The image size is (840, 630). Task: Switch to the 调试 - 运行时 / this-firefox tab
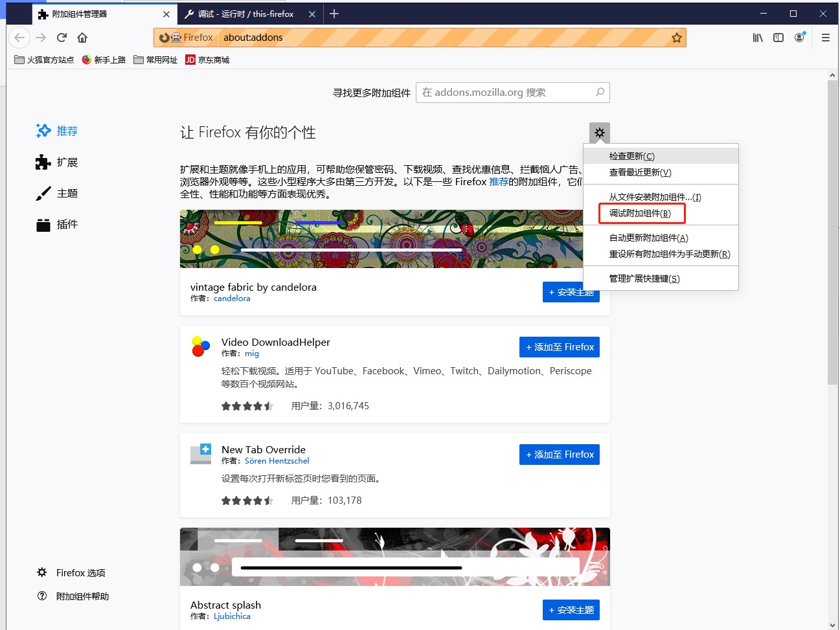[x=249, y=14]
